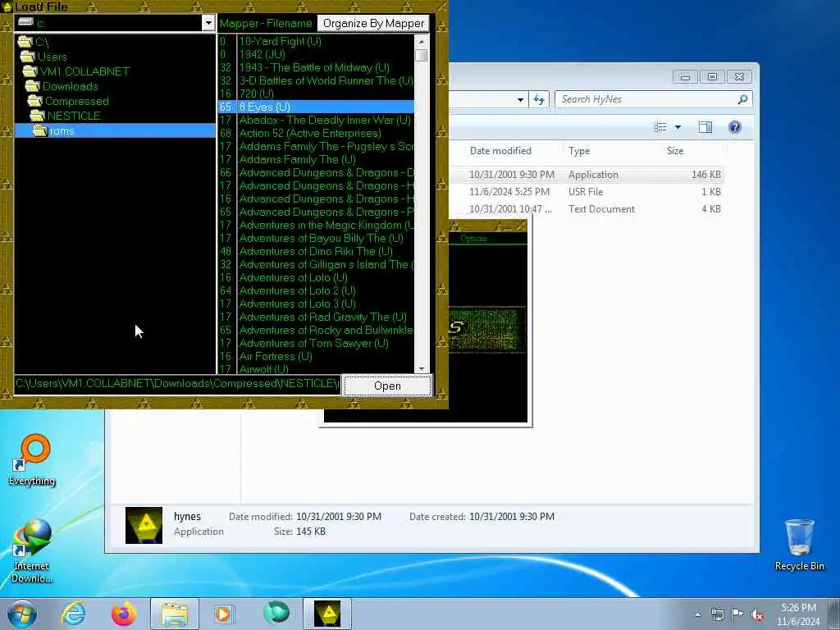Sort Explorer by Type column
This screenshot has width=840, height=630.
pos(579,151)
